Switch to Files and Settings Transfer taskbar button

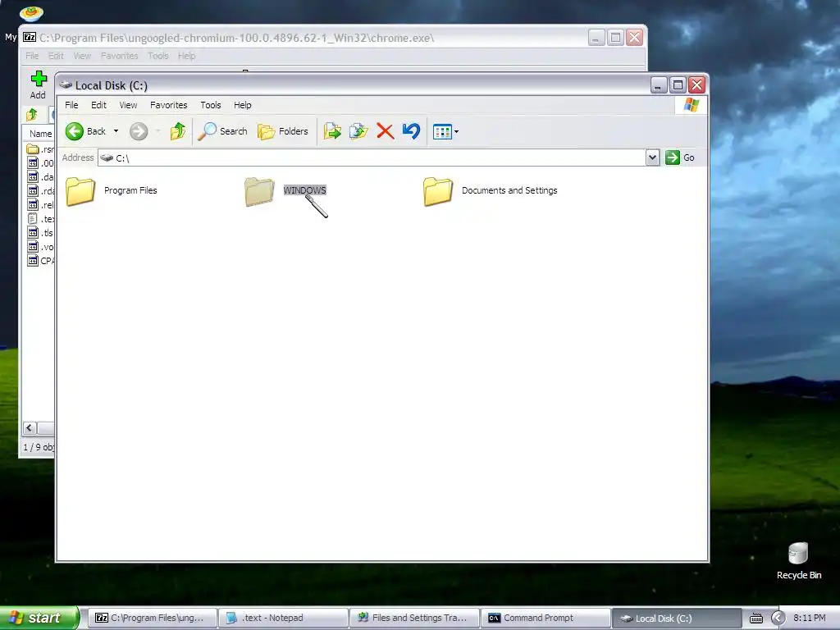pyautogui.click(x=414, y=618)
